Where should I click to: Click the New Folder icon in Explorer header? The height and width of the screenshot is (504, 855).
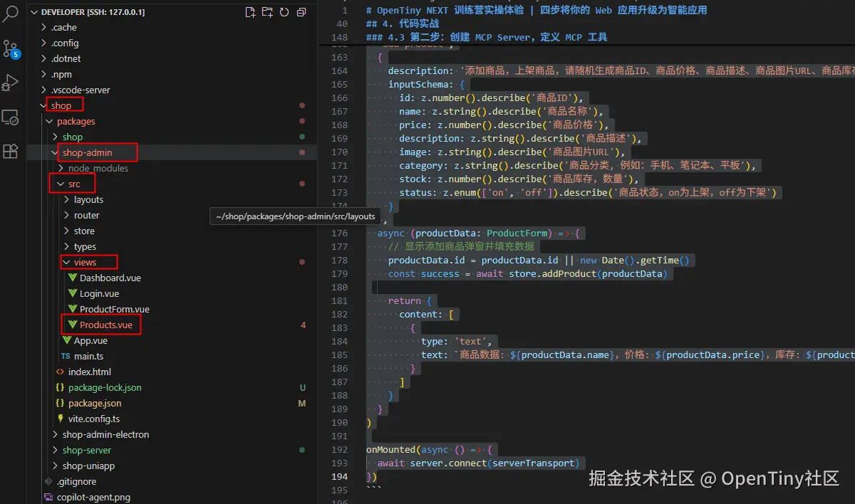(x=267, y=12)
